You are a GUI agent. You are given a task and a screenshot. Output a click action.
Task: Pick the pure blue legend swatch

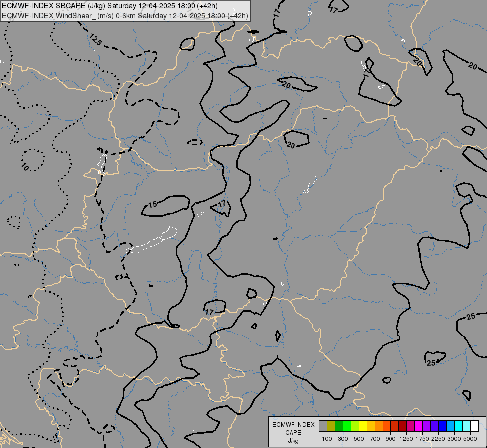[443, 426]
